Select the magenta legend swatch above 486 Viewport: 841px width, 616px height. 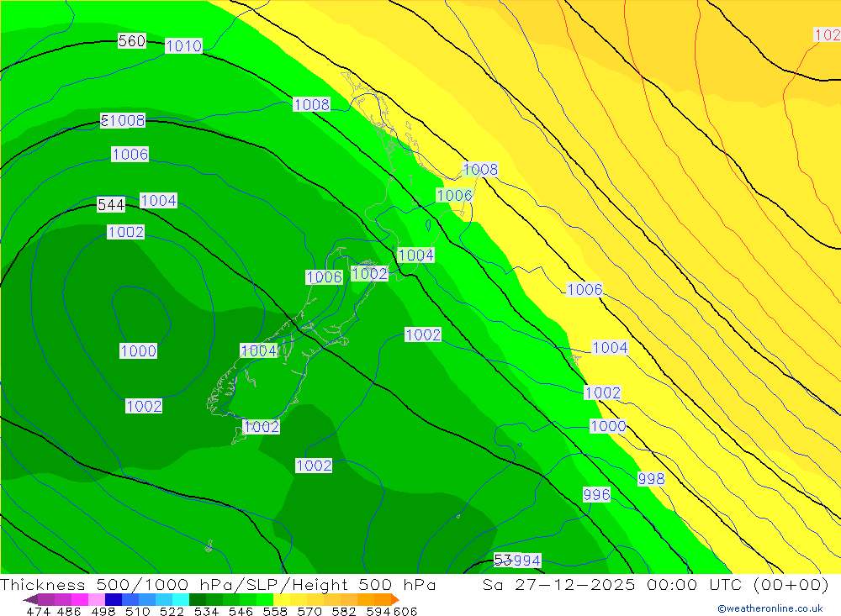[79, 599]
